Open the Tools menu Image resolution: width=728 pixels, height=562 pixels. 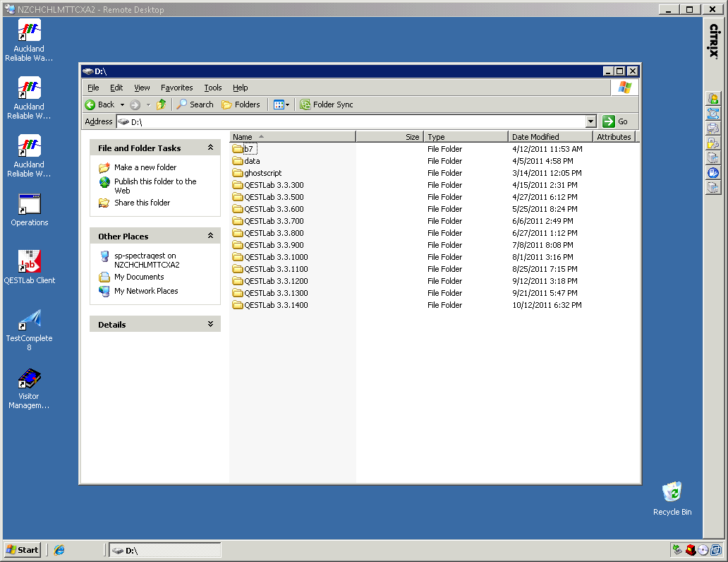point(212,88)
